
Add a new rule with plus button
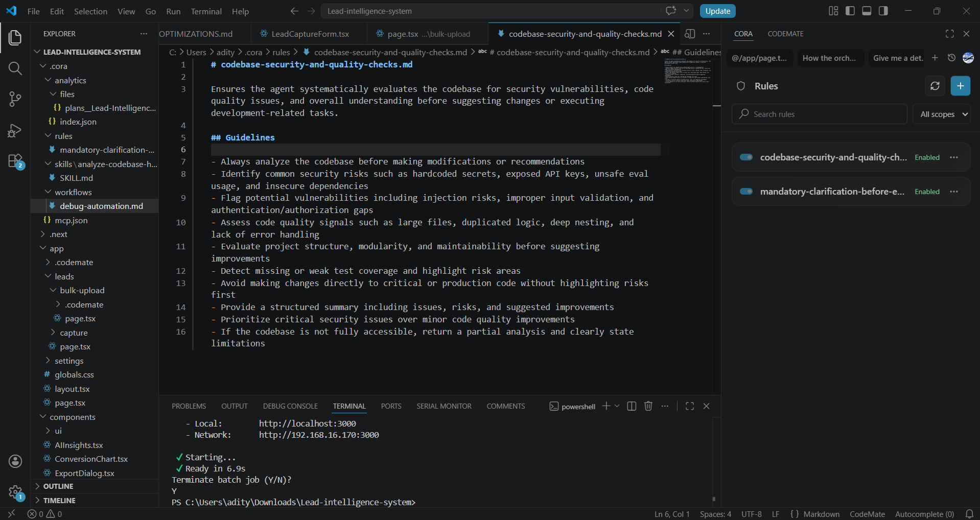pyautogui.click(x=961, y=86)
